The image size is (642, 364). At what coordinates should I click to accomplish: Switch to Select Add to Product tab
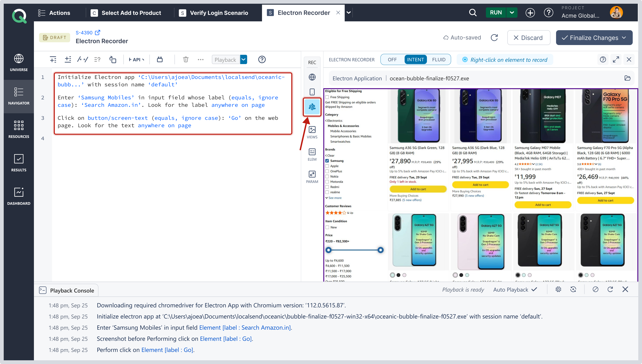[x=126, y=13]
